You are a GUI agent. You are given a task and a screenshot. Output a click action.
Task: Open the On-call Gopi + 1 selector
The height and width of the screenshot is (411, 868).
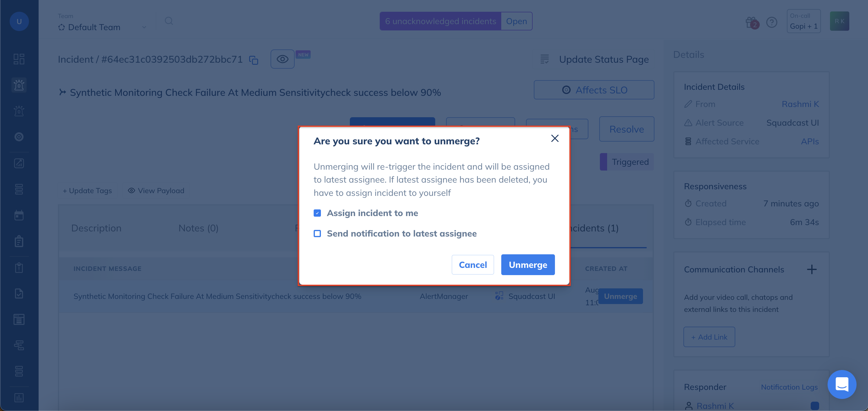point(804,21)
